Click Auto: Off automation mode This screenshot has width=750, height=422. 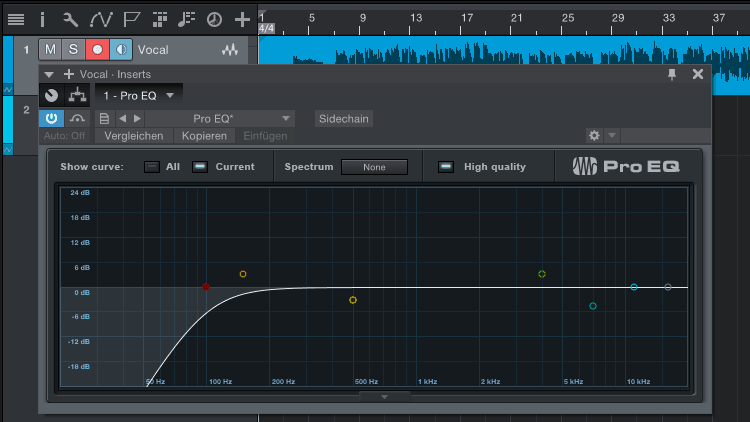pyautogui.click(x=65, y=136)
